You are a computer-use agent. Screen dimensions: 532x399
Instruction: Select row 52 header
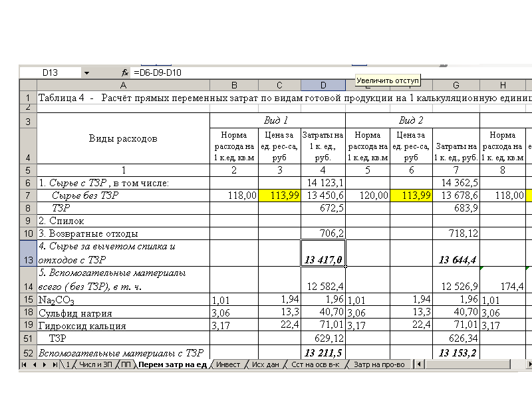pyautogui.click(x=28, y=353)
